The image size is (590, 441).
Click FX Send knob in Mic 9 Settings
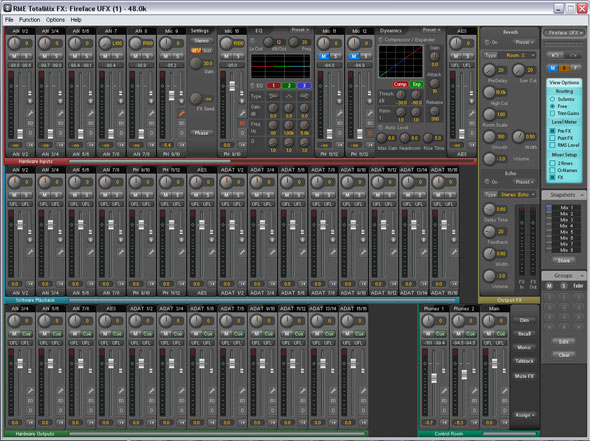[x=195, y=99]
